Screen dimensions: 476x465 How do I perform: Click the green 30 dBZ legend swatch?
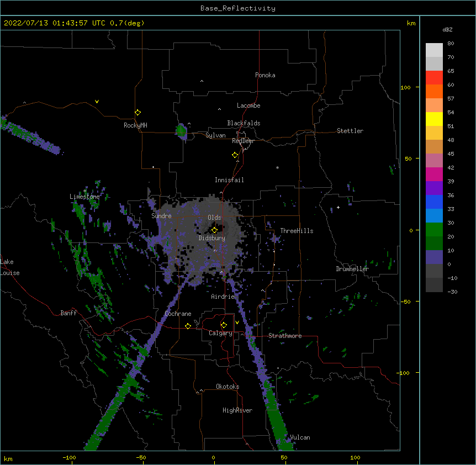[x=434, y=230]
